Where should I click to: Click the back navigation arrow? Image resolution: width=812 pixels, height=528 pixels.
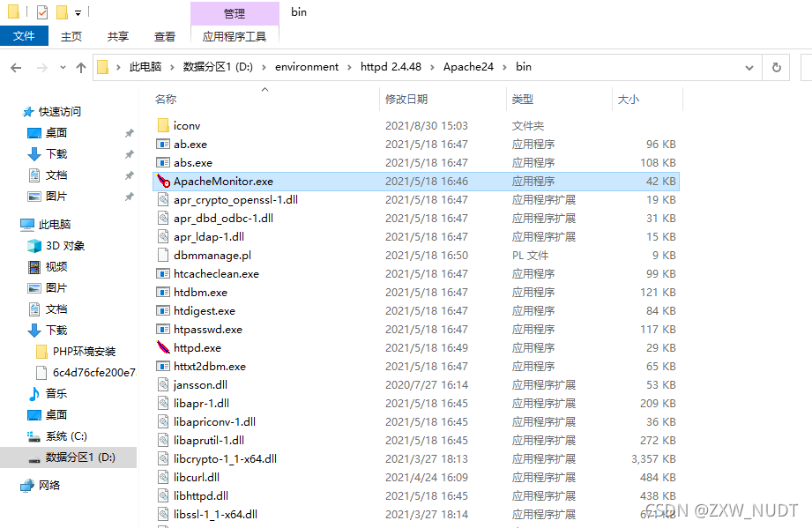[x=15, y=67]
